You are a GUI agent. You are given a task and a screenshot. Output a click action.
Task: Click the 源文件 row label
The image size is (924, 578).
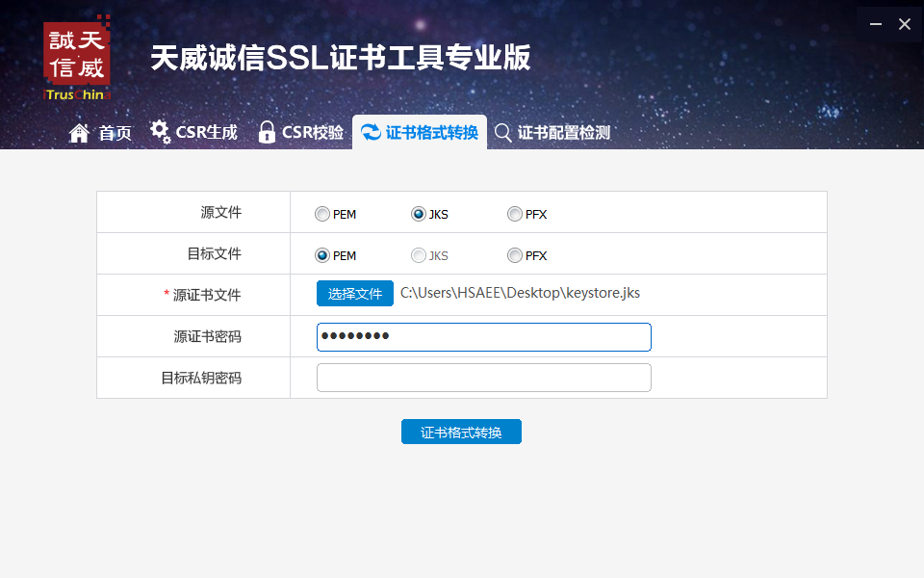[x=221, y=212]
